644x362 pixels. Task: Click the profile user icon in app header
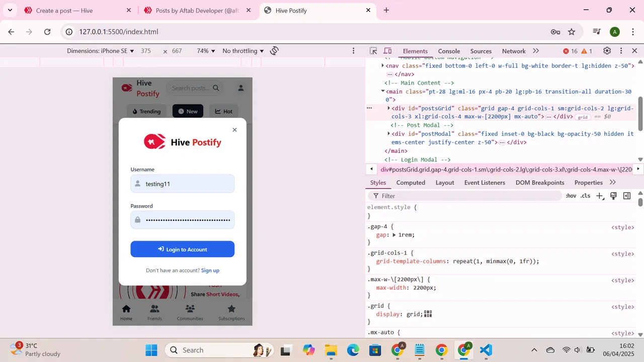(x=241, y=88)
